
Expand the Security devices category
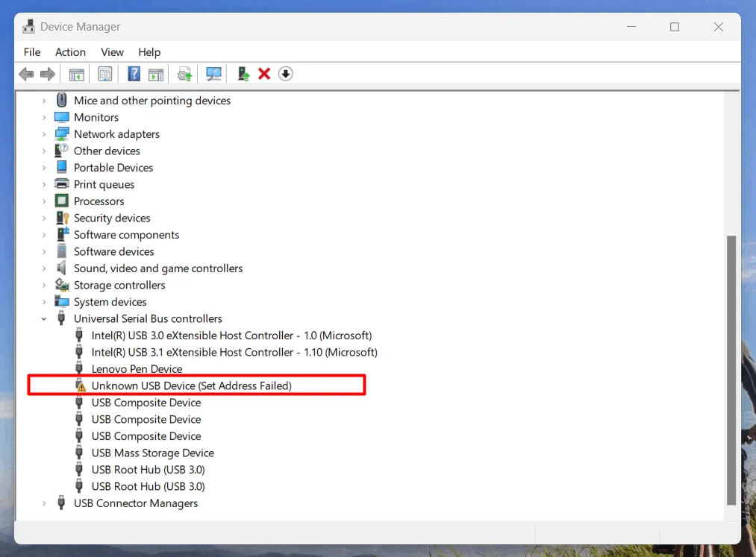44,218
